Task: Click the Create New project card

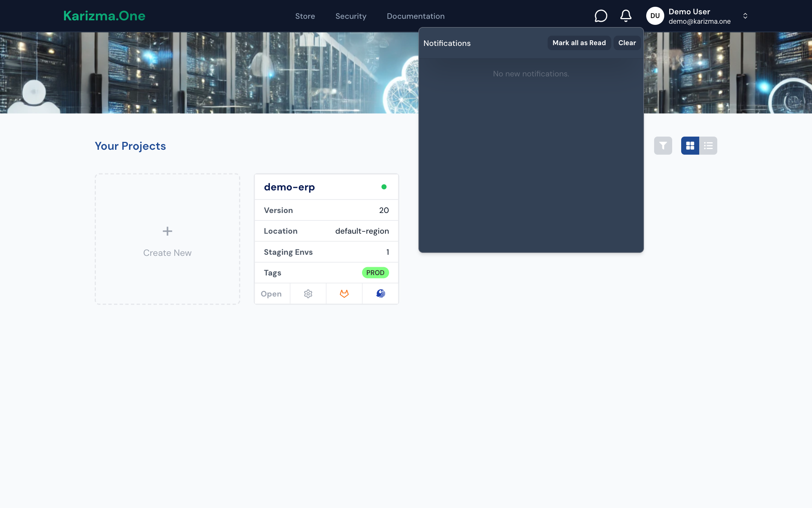Action: (167, 239)
